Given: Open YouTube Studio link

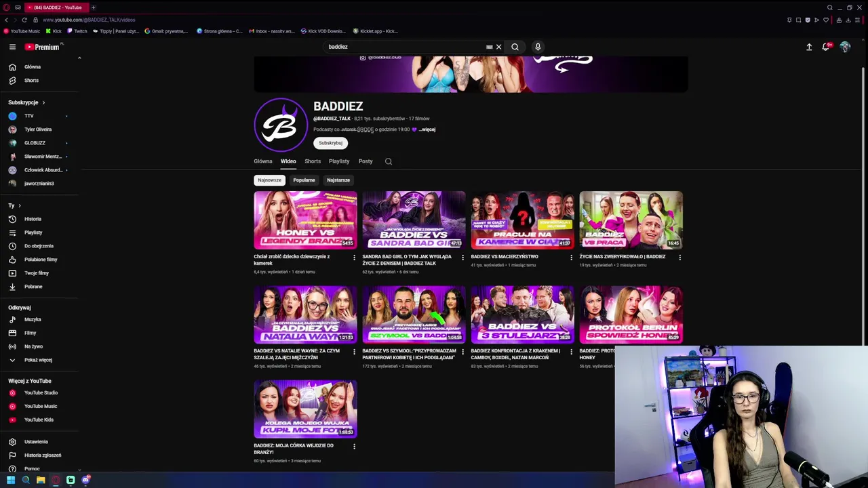Looking at the screenshot, I should (x=41, y=392).
